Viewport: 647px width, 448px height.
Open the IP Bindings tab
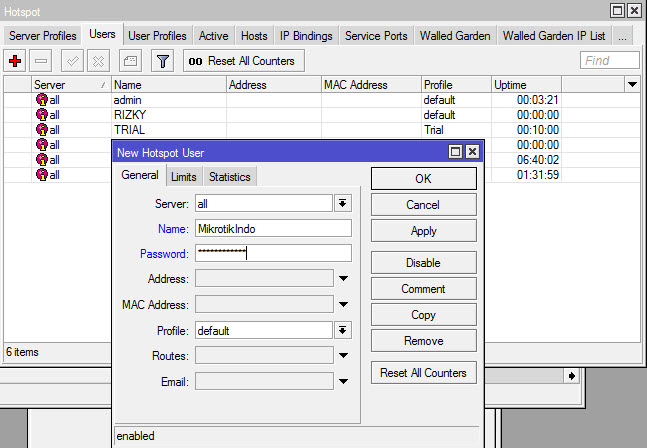(306, 36)
